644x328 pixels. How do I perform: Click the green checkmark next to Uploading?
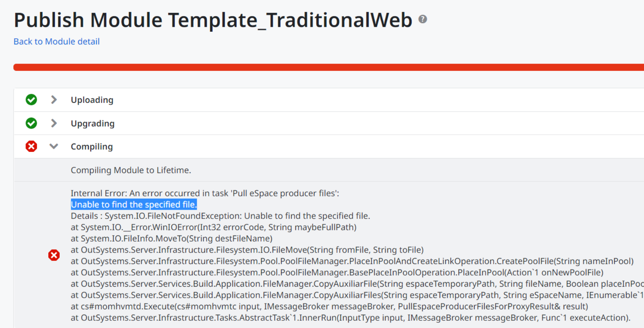31,100
